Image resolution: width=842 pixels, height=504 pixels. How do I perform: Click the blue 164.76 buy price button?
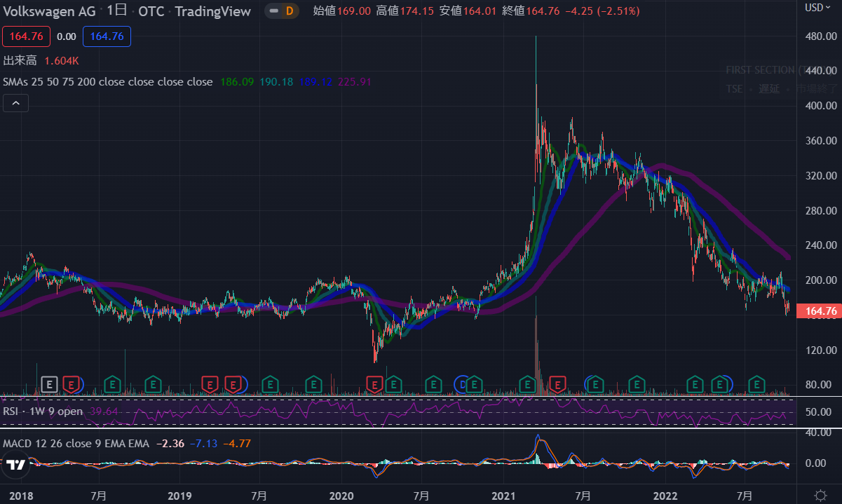click(x=107, y=36)
